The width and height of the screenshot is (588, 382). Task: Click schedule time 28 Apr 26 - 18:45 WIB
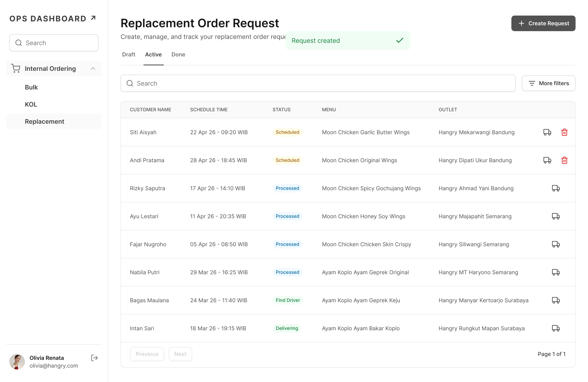coord(218,160)
